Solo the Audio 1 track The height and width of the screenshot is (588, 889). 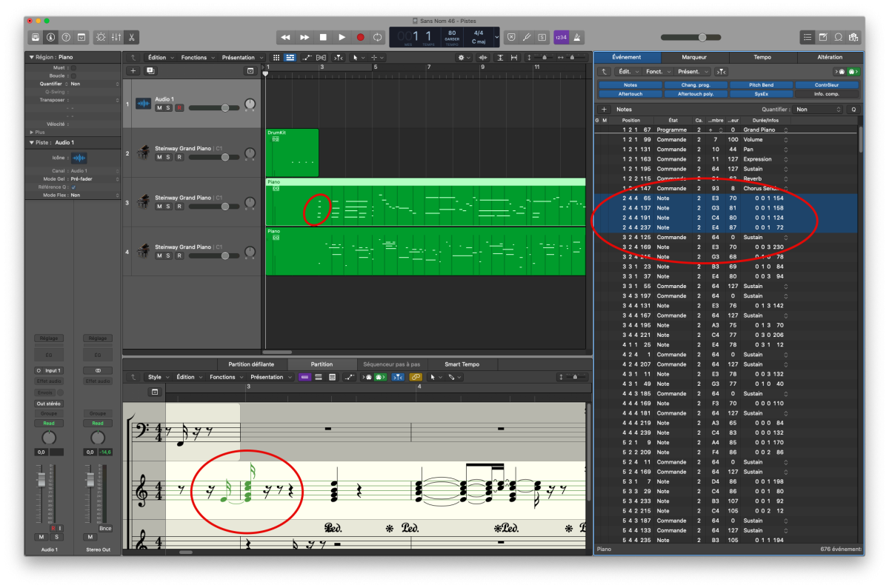click(168, 108)
